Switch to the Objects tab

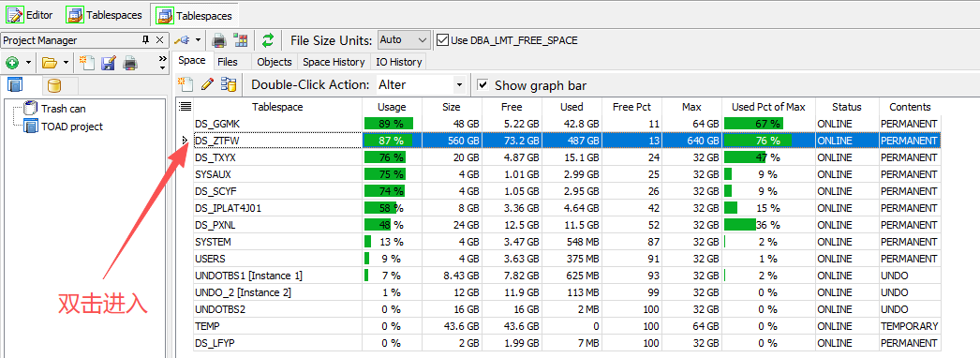[275, 61]
